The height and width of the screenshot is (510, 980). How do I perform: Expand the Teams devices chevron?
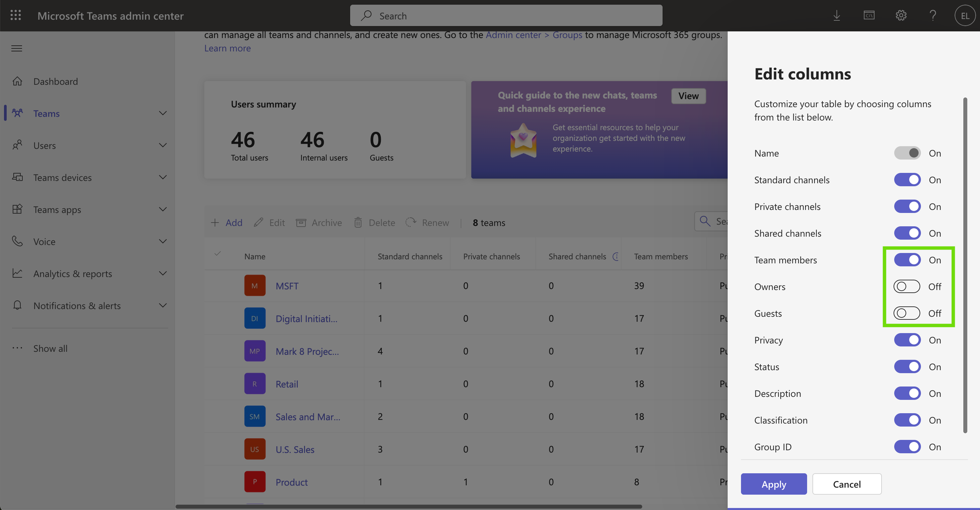pos(163,177)
